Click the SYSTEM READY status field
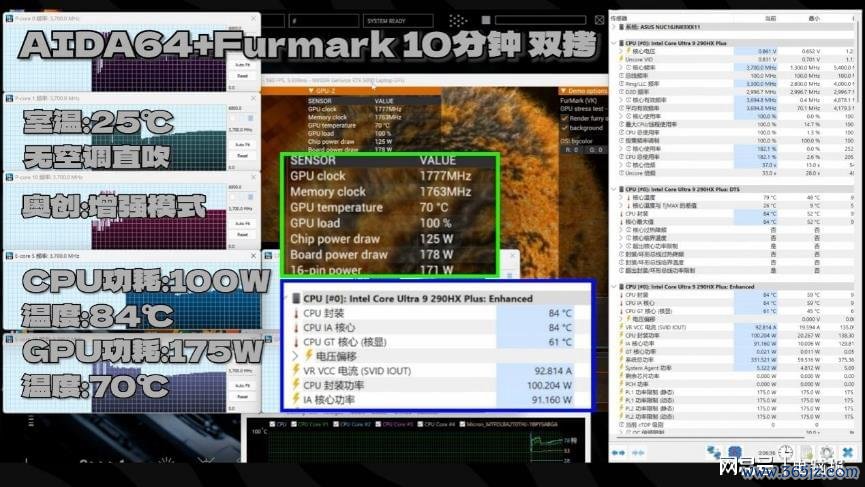 coord(398,20)
